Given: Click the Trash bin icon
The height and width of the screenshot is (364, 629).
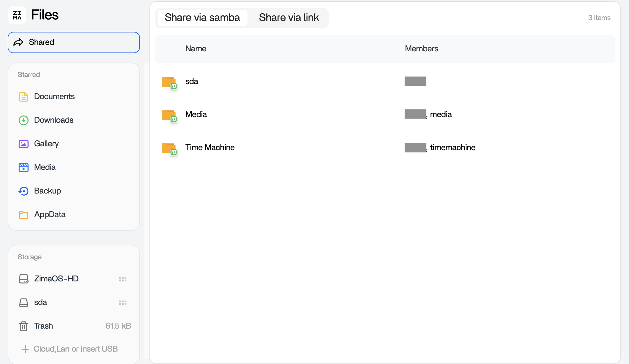Looking at the screenshot, I should point(24,326).
